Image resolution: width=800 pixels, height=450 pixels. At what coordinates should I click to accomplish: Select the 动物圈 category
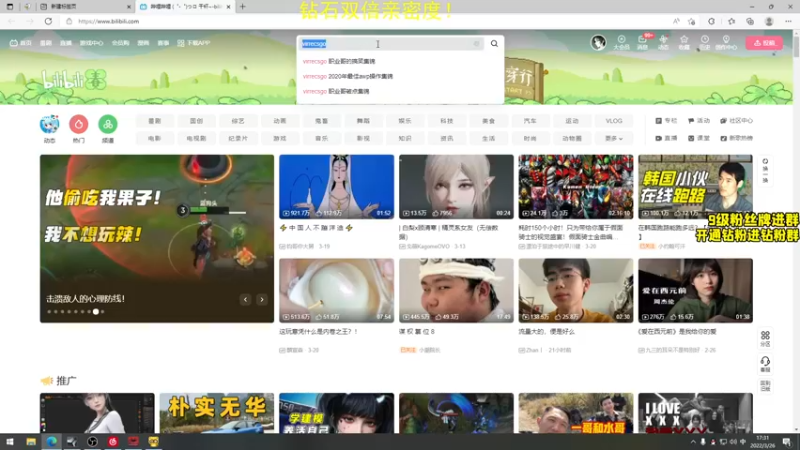tap(572, 138)
